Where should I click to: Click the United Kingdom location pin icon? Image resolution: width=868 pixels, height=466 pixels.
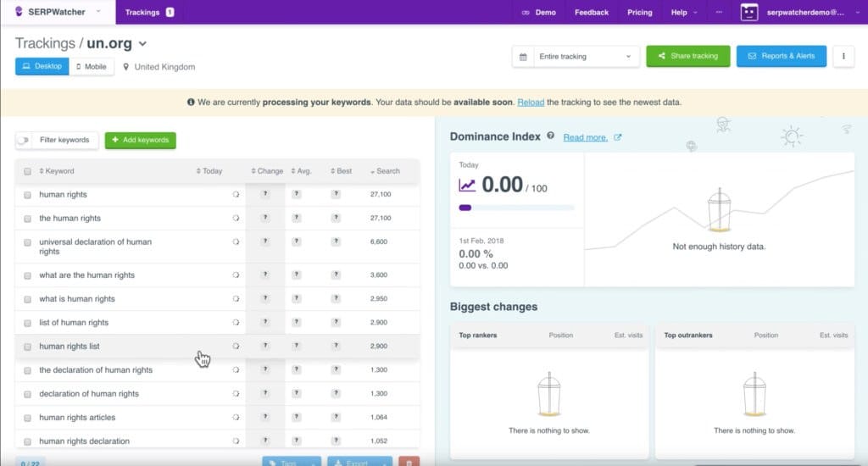point(125,67)
